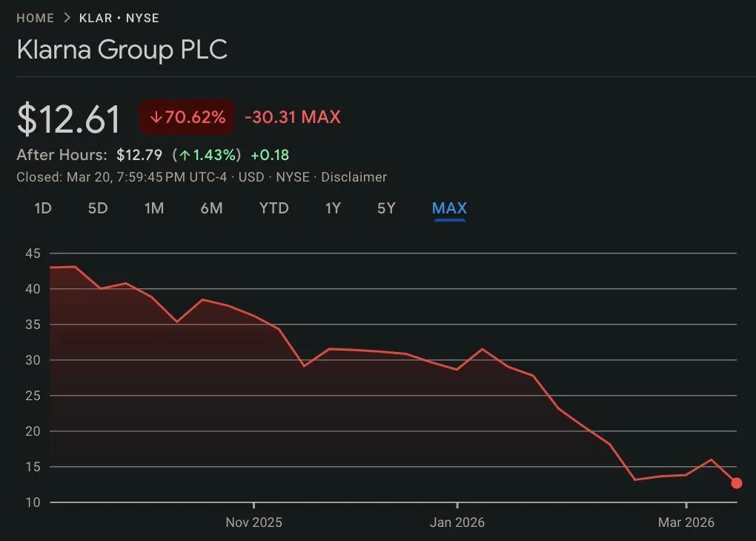Image resolution: width=756 pixels, height=541 pixels.
Task: Switch to the 1D chart view
Action: 42,209
